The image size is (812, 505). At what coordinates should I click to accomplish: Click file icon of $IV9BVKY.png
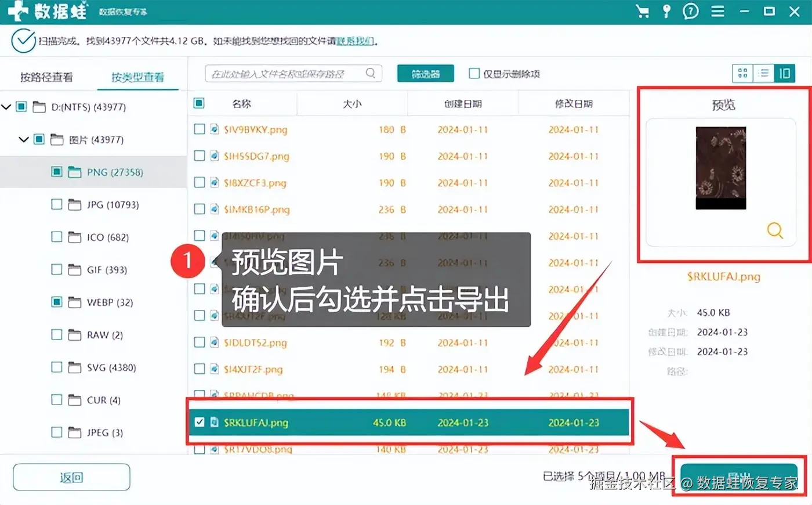pyautogui.click(x=214, y=129)
